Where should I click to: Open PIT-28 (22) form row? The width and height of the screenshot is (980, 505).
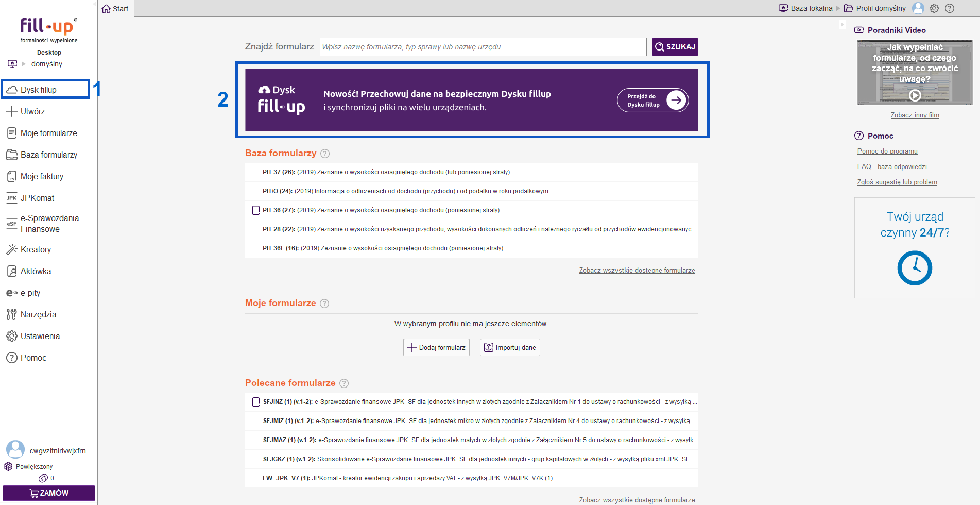(x=472, y=229)
